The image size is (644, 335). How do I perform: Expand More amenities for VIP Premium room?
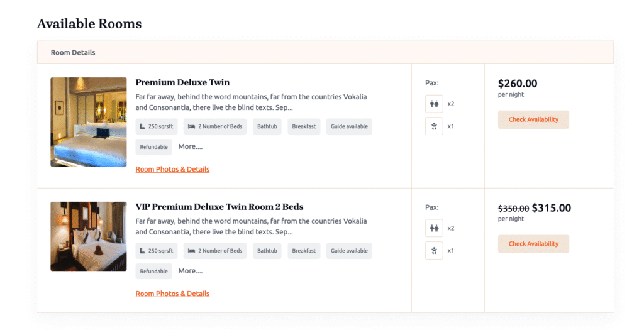click(x=191, y=271)
